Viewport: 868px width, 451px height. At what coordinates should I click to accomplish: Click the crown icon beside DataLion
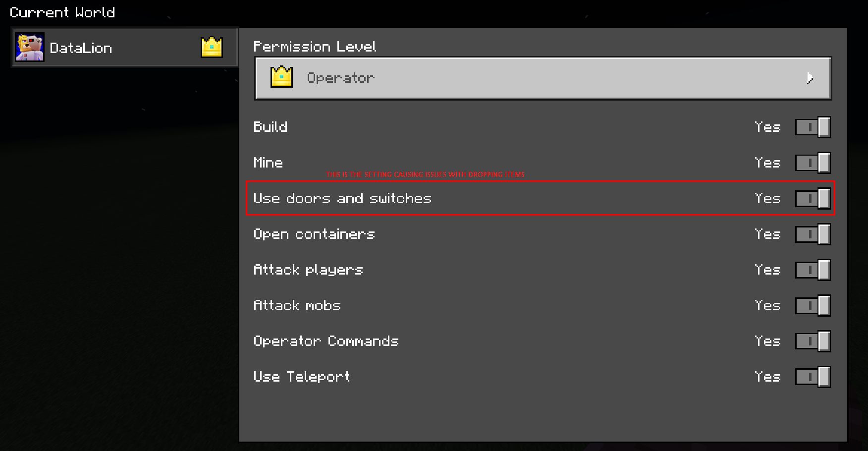[x=212, y=47]
